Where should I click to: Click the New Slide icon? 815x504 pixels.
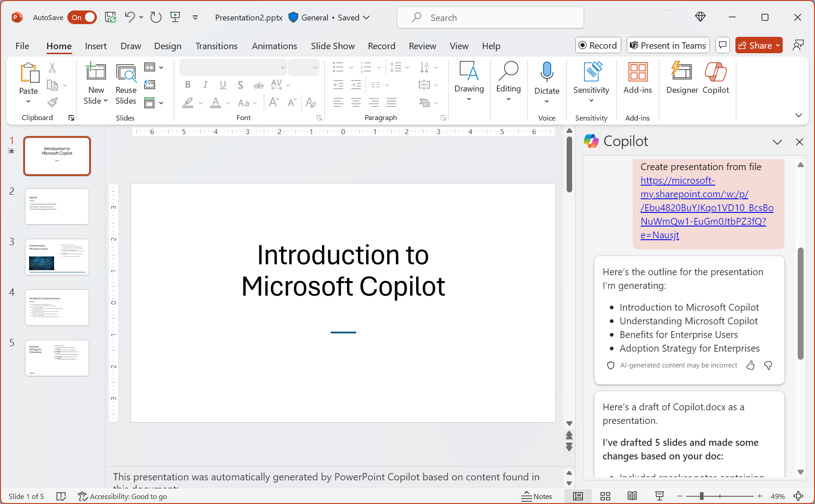point(96,72)
